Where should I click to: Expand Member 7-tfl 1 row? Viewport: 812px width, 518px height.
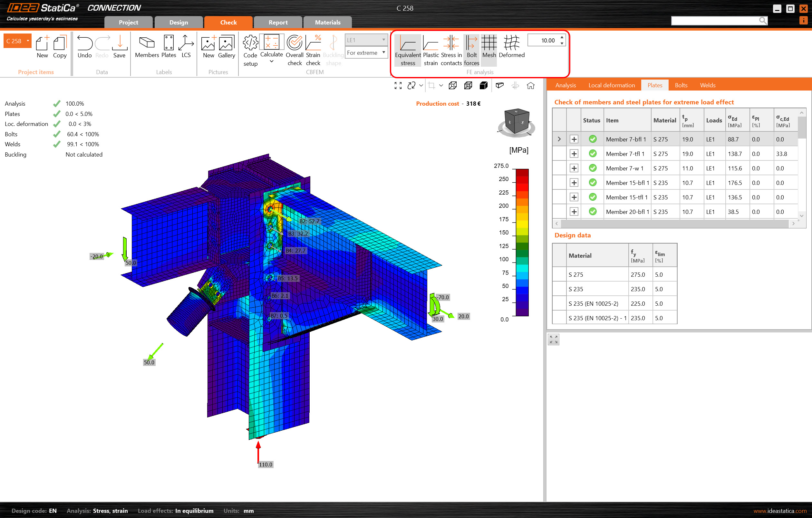click(574, 154)
